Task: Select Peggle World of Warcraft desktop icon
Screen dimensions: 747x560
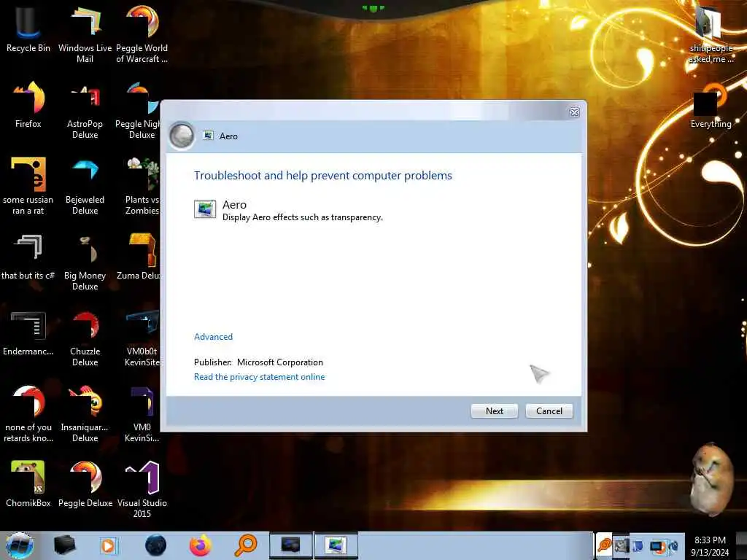Action: (x=142, y=34)
